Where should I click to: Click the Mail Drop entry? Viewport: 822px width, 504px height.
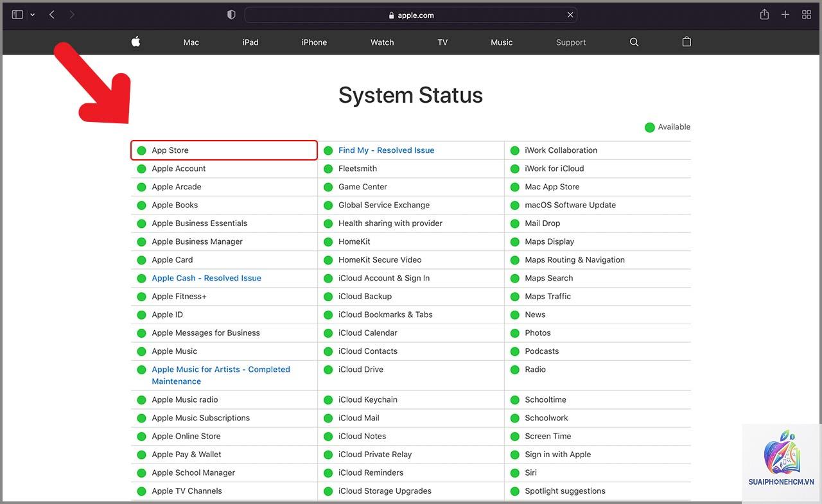[542, 223]
